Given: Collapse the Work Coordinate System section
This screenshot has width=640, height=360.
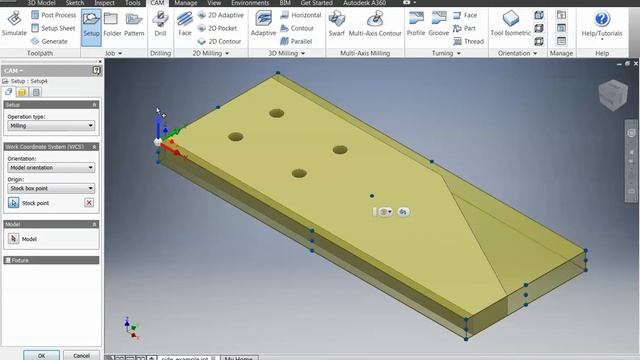Looking at the screenshot, I should click(94, 147).
